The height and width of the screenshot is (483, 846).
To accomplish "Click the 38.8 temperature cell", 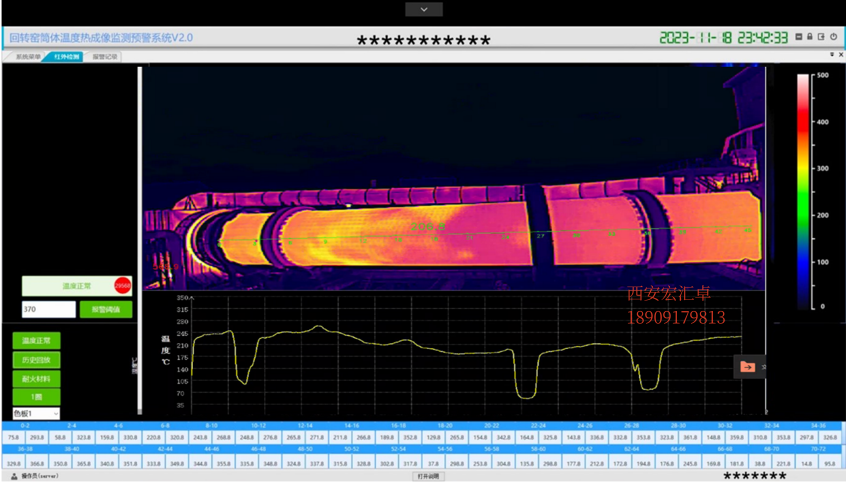I will (x=760, y=463).
